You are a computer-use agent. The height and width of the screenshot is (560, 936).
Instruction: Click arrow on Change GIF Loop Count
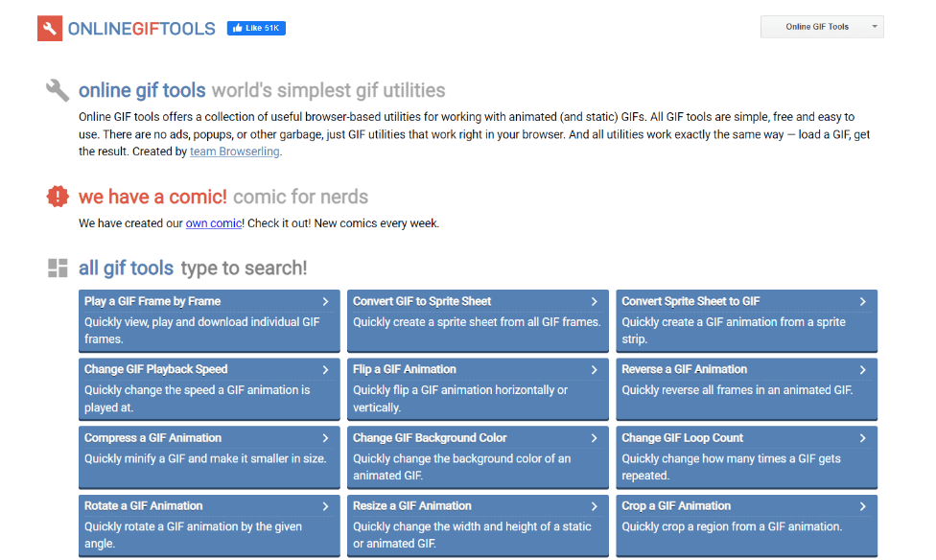pos(862,437)
